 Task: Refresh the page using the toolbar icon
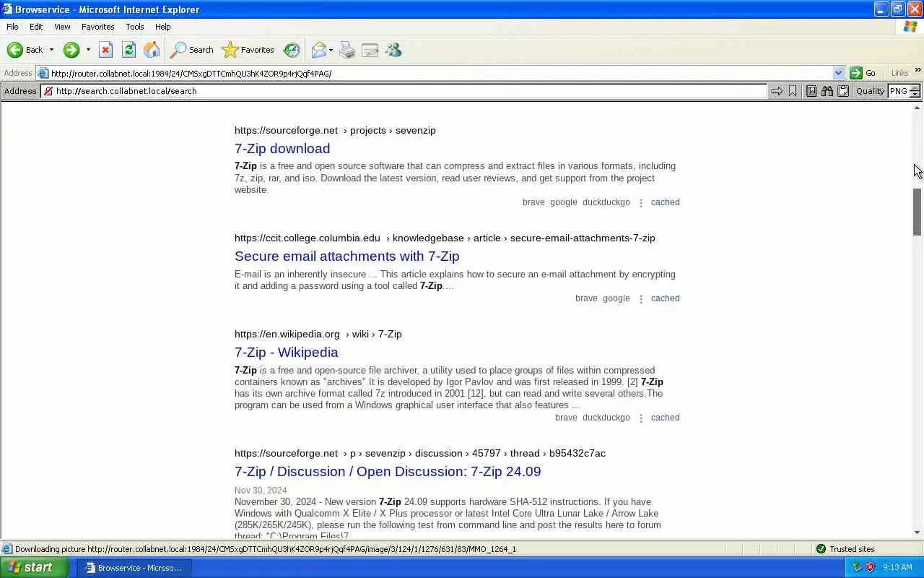pos(128,50)
